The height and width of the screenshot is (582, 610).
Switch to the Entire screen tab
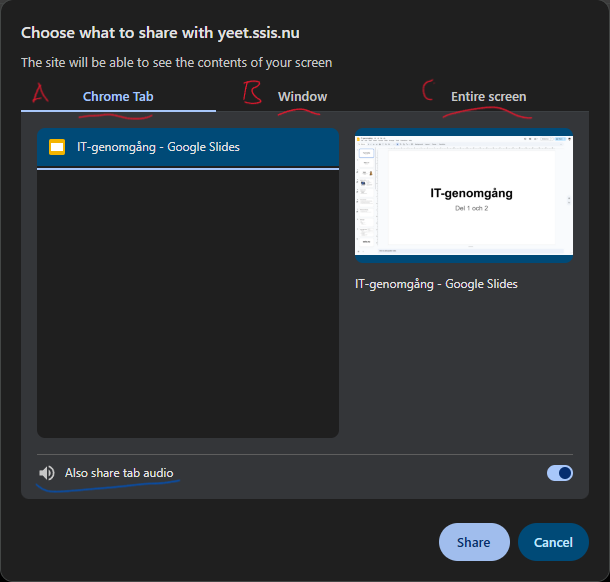tap(489, 96)
